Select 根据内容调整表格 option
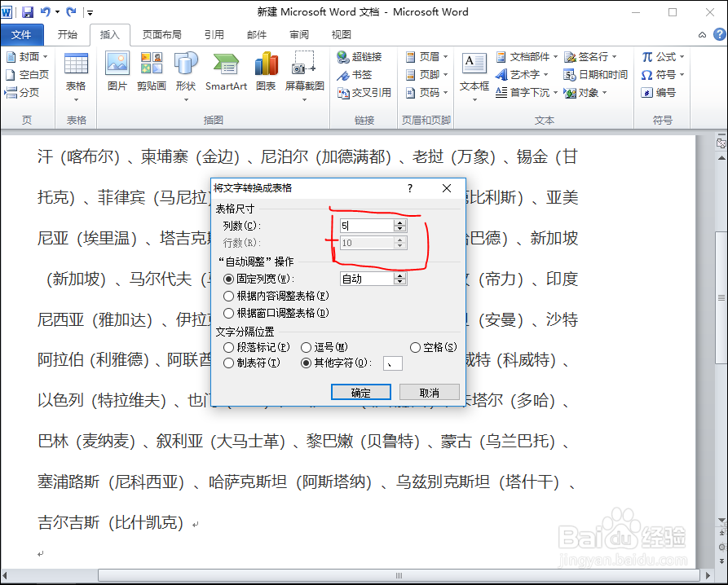The width and height of the screenshot is (728, 585). coord(230,297)
